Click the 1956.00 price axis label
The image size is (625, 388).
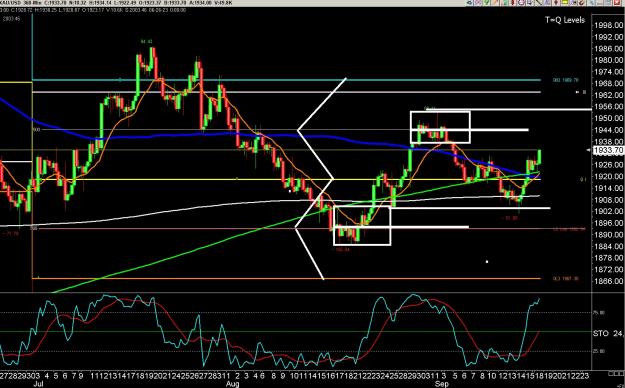tap(609, 107)
